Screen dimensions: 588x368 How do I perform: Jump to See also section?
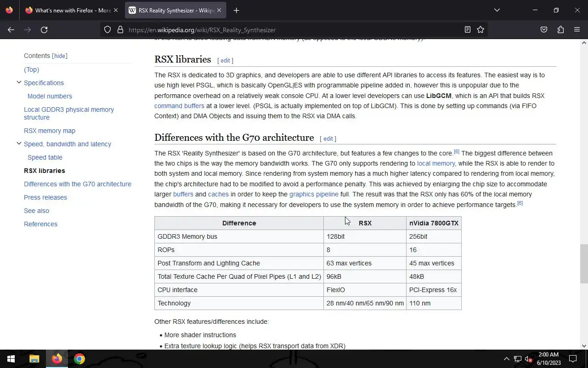tap(36, 211)
